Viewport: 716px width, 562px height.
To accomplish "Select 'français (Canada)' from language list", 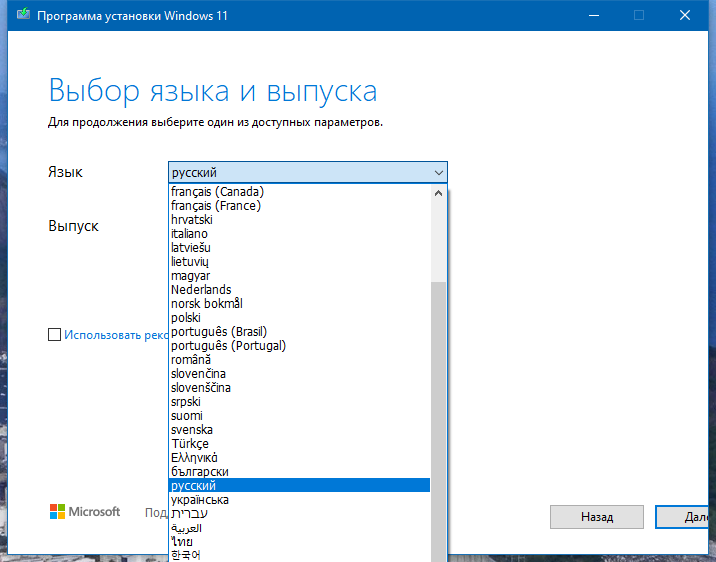I will [x=299, y=191].
